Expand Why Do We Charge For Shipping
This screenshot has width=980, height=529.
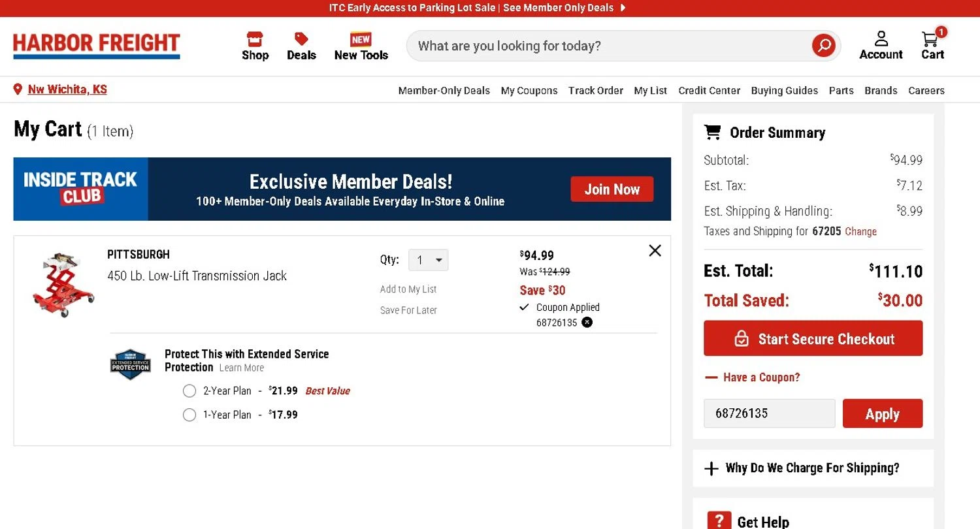(813, 468)
